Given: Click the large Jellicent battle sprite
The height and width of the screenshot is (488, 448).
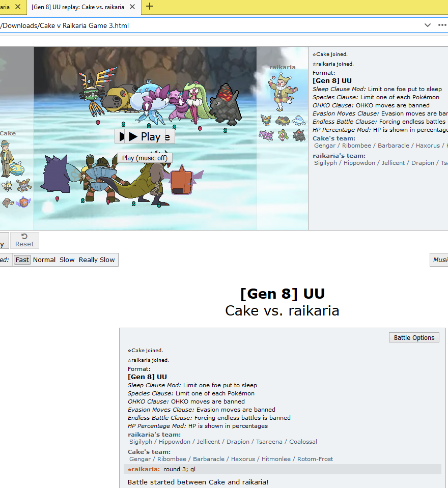Looking at the screenshot, I should point(149,101).
